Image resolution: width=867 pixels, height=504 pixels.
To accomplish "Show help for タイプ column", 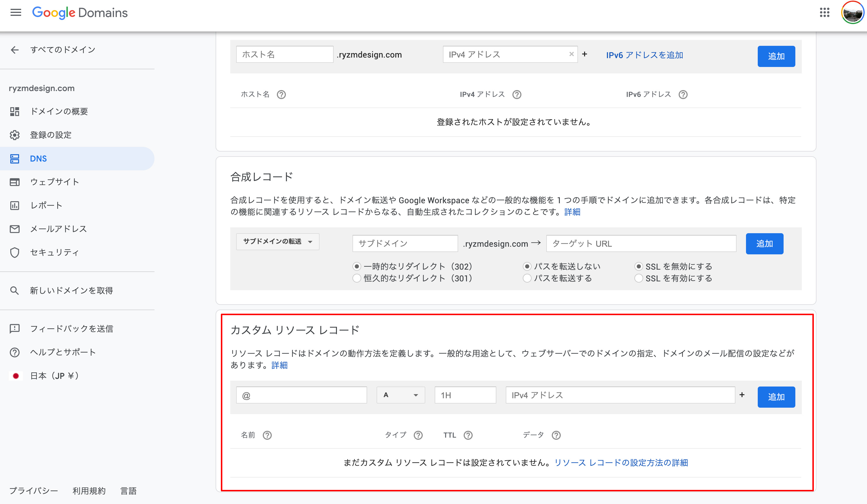I will tap(418, 436).
